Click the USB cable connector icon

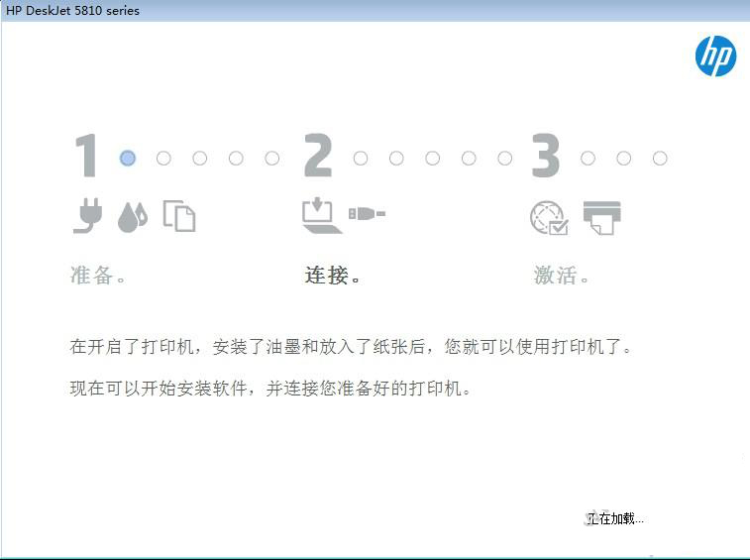click(x=367, y=213)
